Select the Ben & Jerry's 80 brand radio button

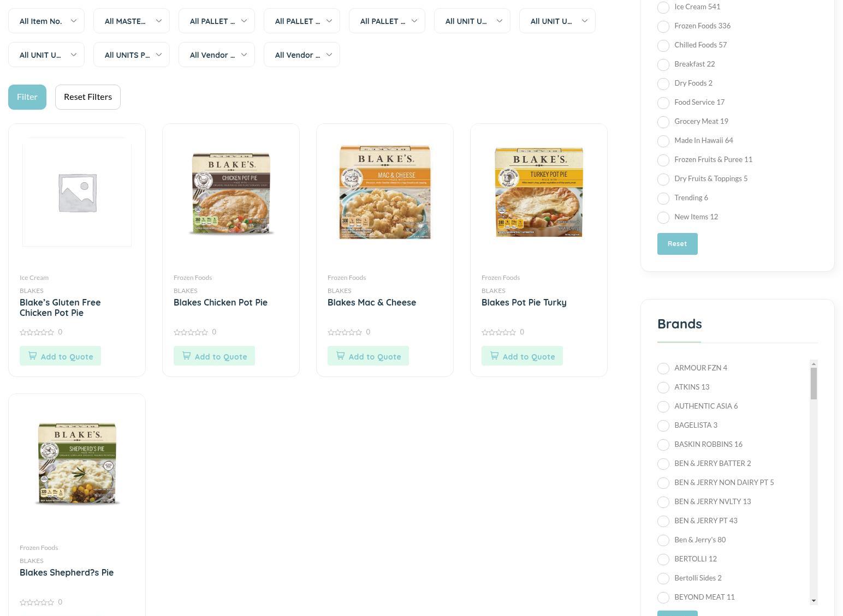point(663,540)
